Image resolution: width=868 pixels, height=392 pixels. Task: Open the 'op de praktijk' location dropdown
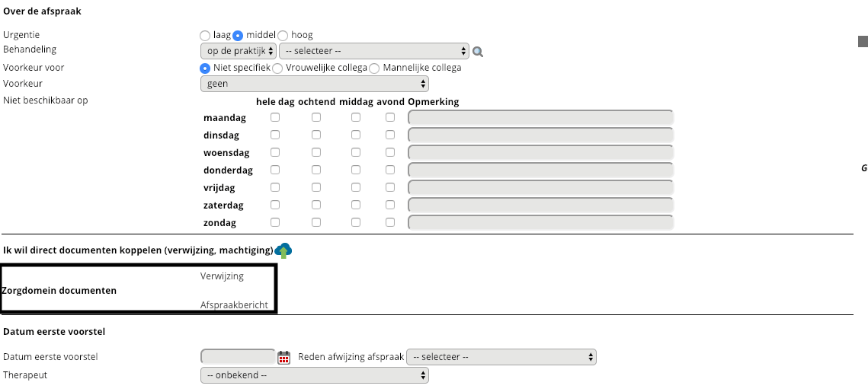tap(237, 51)
